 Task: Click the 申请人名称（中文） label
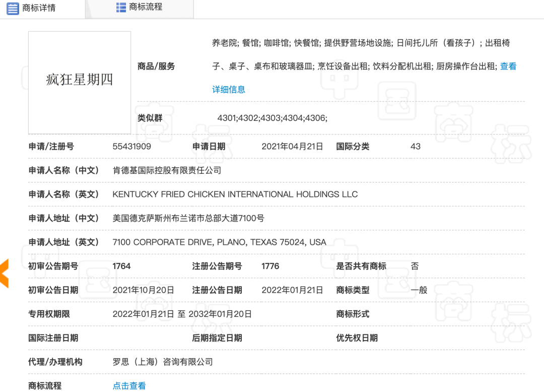click(63, 170)
